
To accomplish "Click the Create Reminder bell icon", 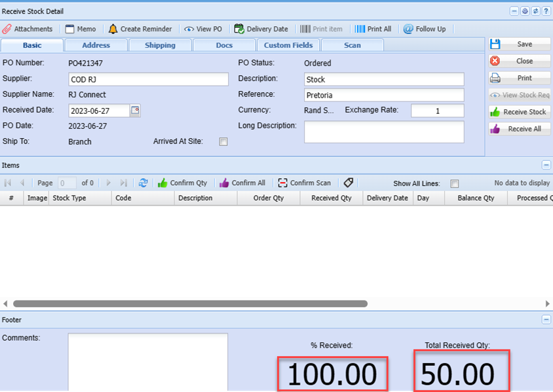I will coord(113,29).
